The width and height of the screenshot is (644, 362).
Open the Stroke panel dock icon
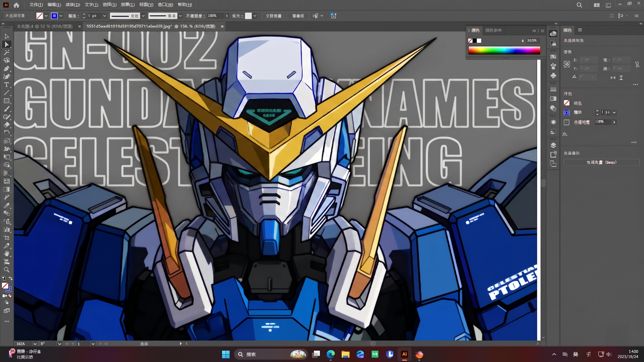tap(553, 89)
